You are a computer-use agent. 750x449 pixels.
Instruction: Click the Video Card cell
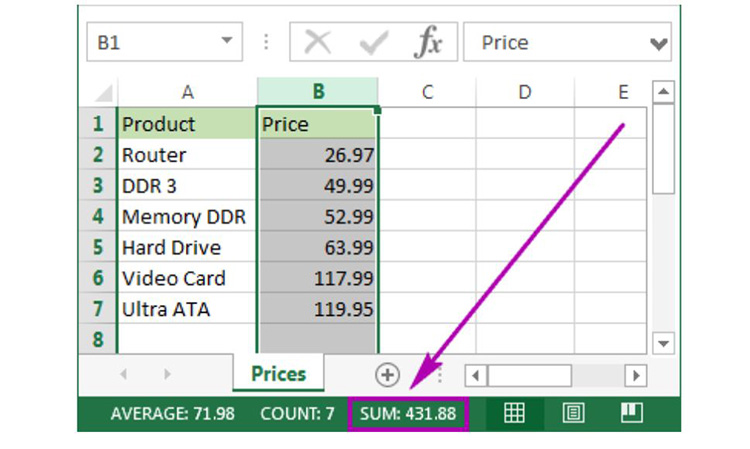pyautogui.click(x=187, y=278)
